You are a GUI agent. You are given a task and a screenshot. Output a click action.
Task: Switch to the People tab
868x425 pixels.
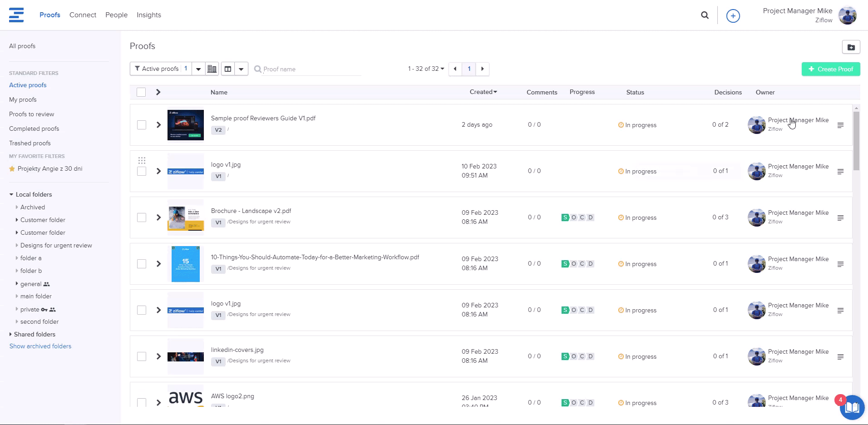[x=116, y=15]
